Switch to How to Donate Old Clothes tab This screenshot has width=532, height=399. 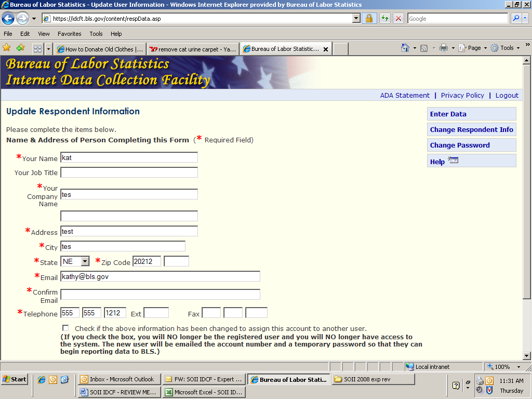(x=100, y=49)
